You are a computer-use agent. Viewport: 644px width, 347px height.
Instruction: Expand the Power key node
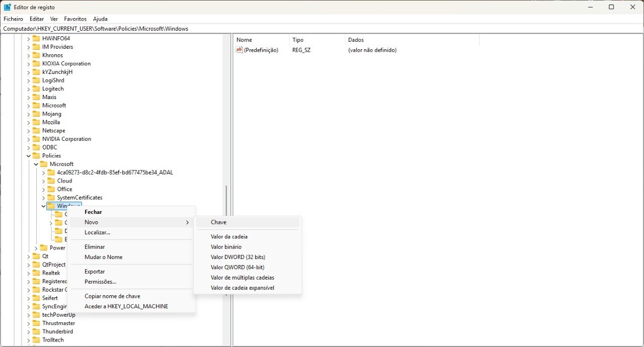pyautogui.click(x=36, y=248)
